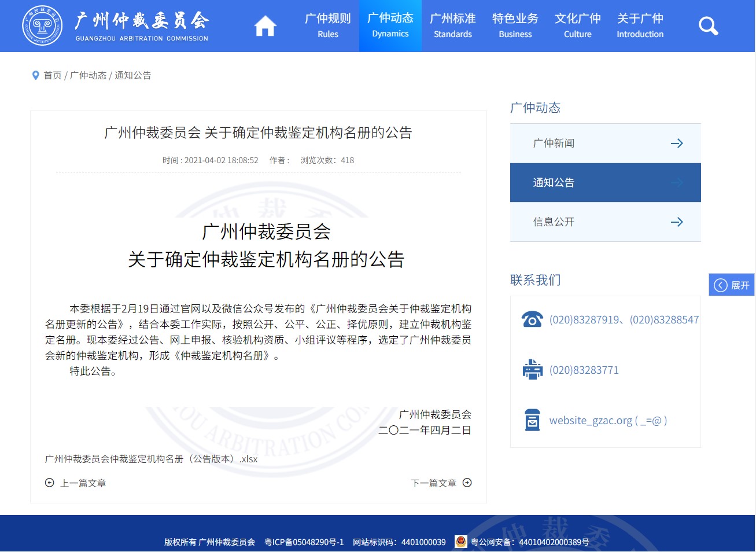The height and width of the screenshot is (552, 756).
Task: Click the 浏览次数：418 view count
Action: (x=327, y=160)
